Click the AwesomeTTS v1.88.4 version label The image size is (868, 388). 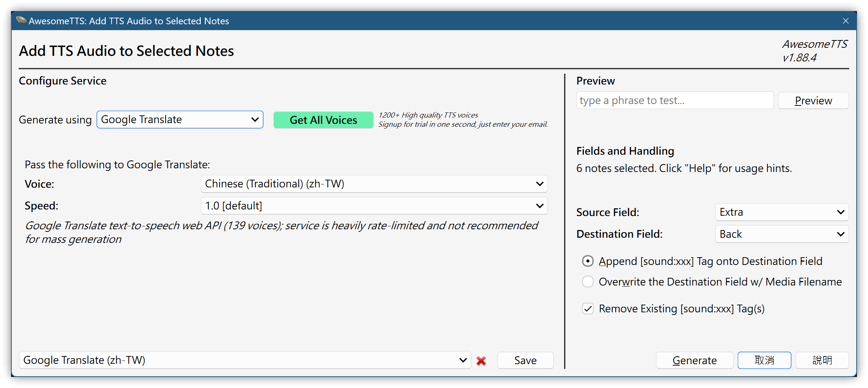click(815, 51)
